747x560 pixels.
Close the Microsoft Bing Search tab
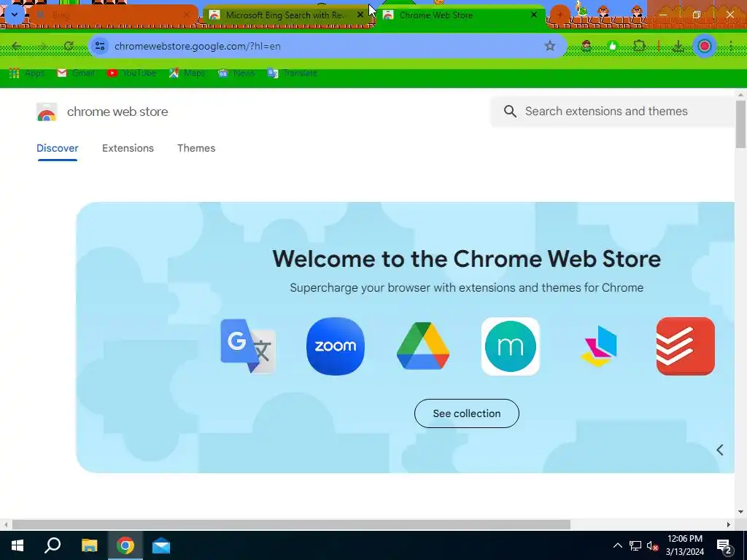point(360,15)
